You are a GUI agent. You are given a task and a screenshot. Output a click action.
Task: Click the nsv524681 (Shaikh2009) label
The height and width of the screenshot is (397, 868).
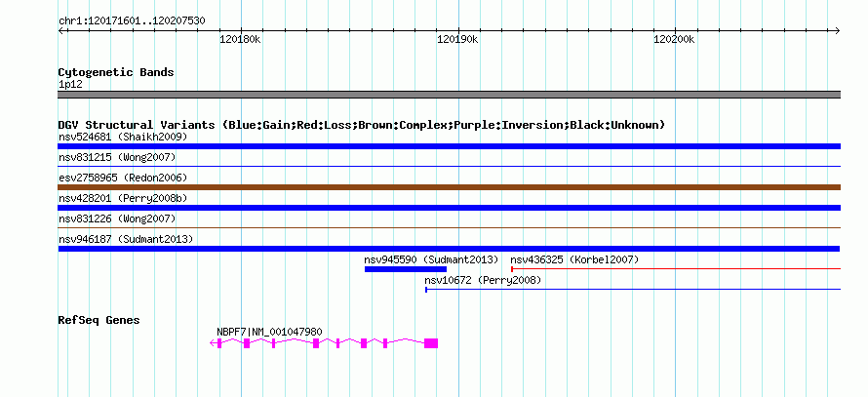(123, 137)
